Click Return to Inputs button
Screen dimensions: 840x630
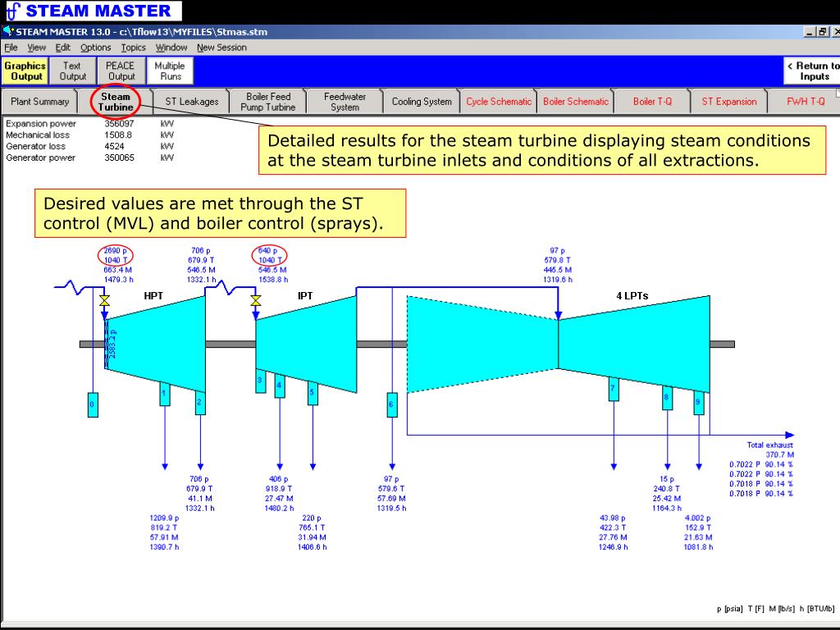(x=812, y=71)
